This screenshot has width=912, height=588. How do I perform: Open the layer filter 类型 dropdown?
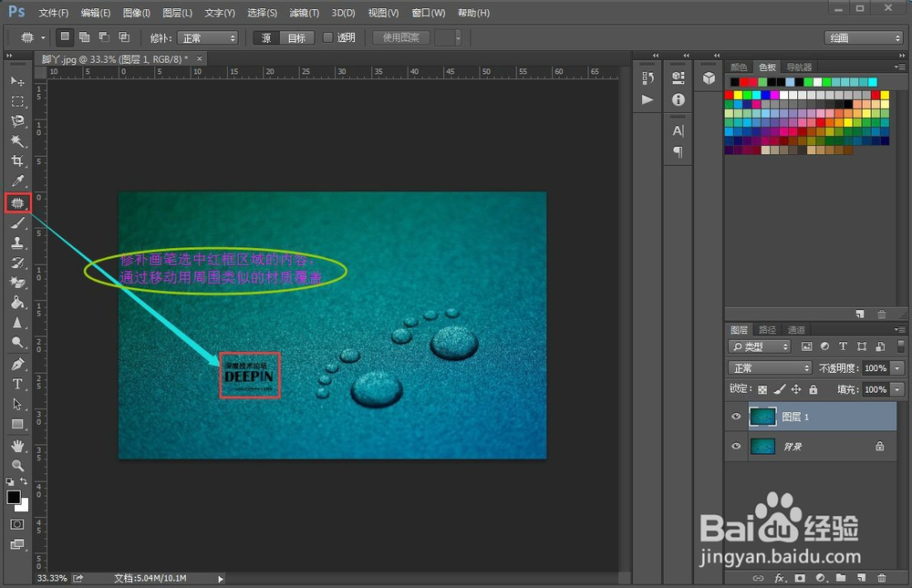point(759,346)
